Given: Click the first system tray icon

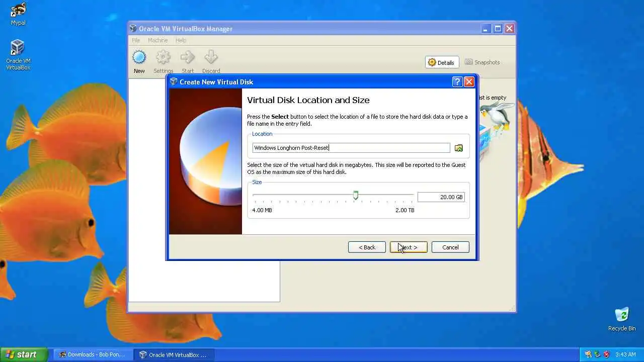Looking at the screenshot, I should click(x=588, y=354).
